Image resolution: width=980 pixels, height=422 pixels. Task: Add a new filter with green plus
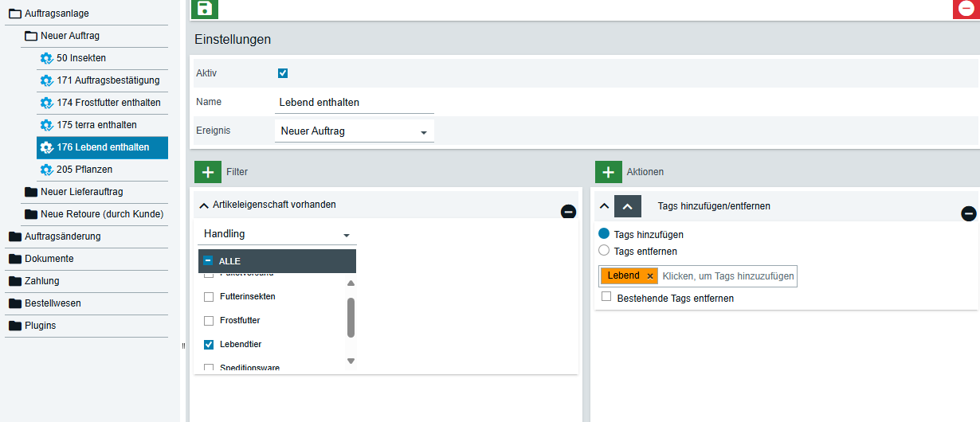coord(208,172)
